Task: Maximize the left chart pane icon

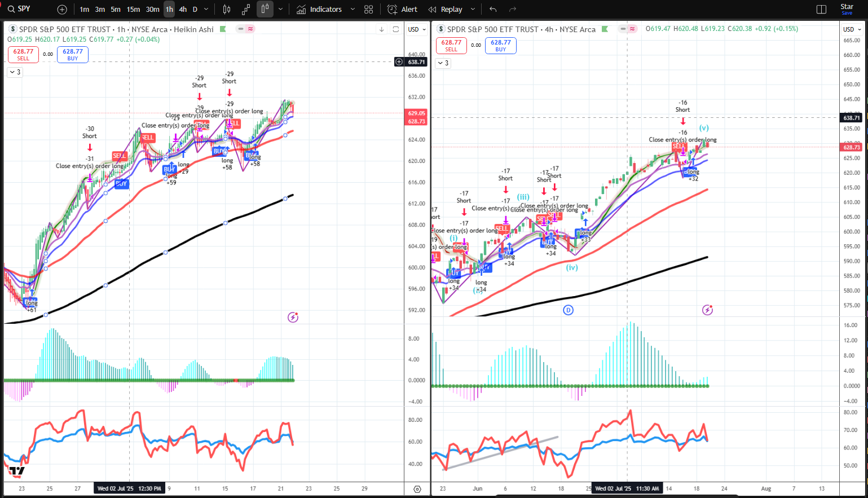Action: tap(396, 29)
